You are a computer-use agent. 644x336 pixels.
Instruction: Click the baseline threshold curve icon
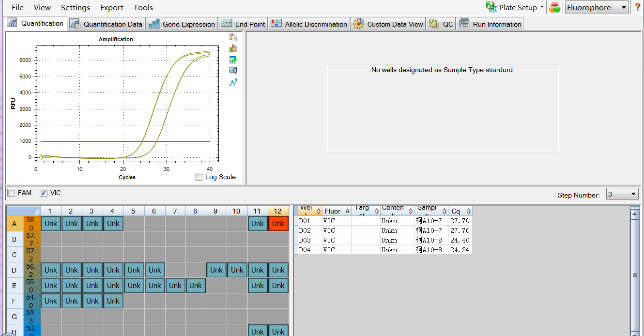(233, 82)
